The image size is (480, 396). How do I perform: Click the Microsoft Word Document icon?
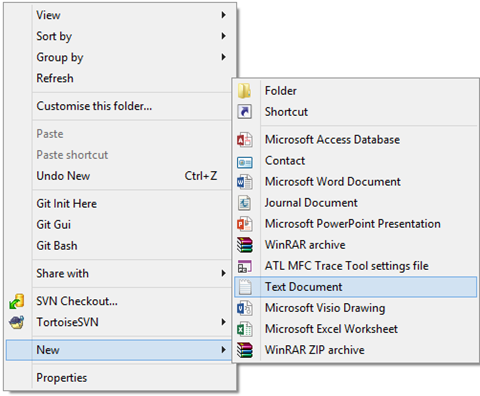click(244, 182)
